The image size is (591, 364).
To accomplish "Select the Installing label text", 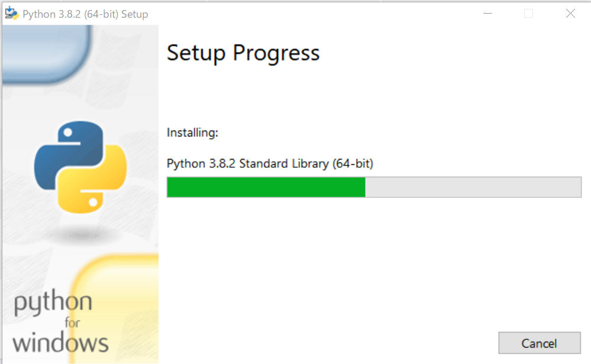I will (192, 132).
